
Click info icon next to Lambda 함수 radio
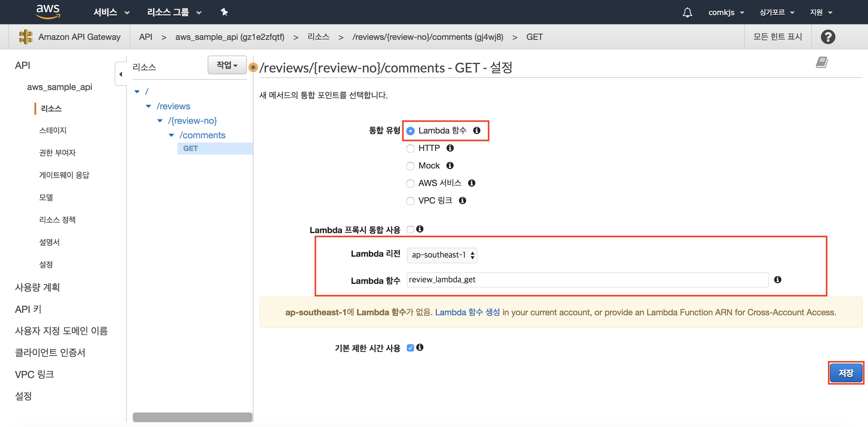(x=477, y=130)
